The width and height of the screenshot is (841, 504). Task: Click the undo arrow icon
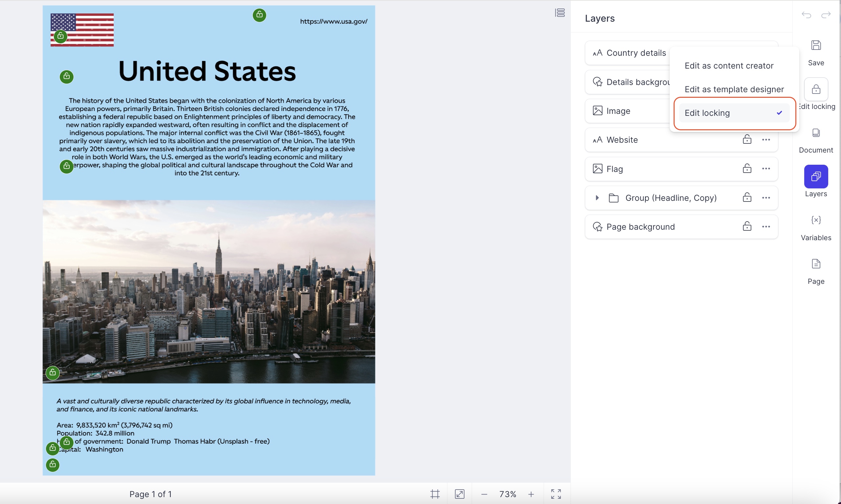point(806,15)
